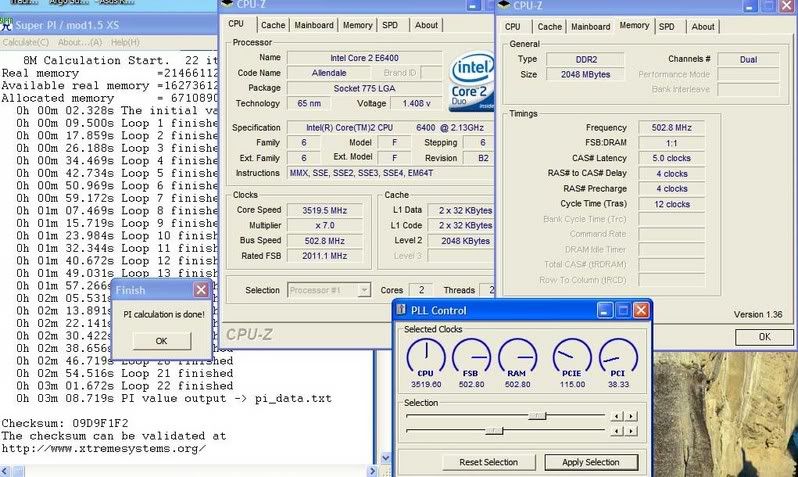Close the Finish dialog
798x477 pixels.
pyautogui.click(x=201, y=290)
